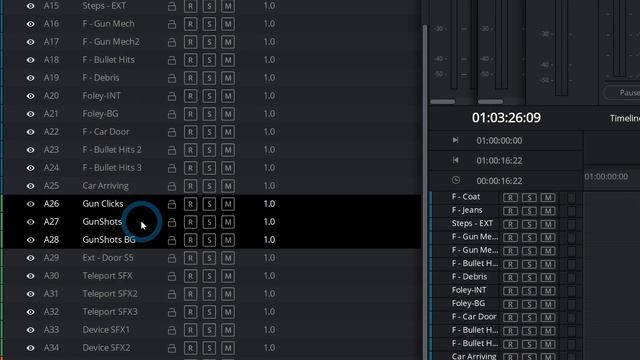Lock track A27 GunShots
This screenshot has height=360, width=640.
click(x=172, y=222)
